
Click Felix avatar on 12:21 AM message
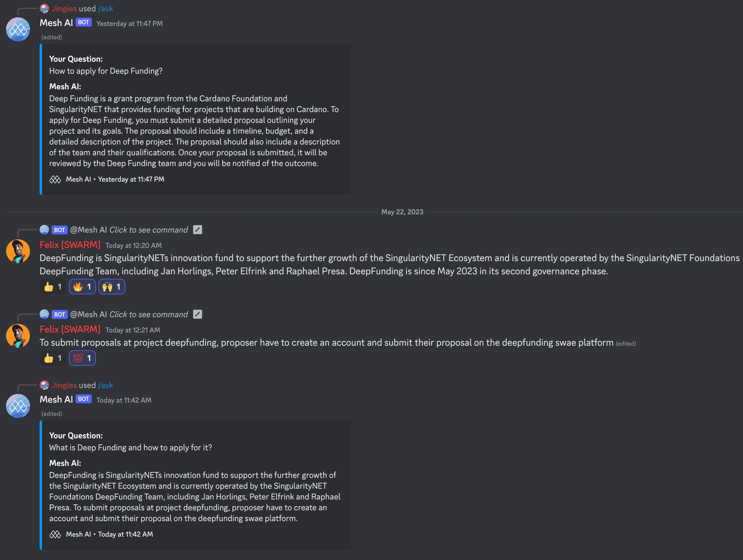coord(18,336)
